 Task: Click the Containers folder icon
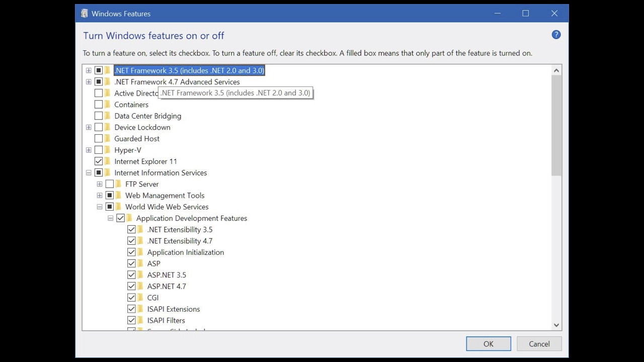pyautogui.click(x=107, y=105)
